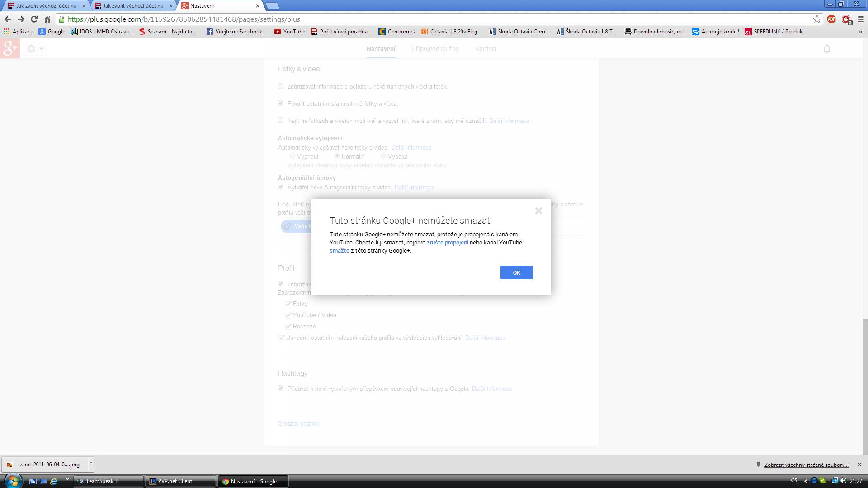Click the 'smažte' link in the dialog

339,251
